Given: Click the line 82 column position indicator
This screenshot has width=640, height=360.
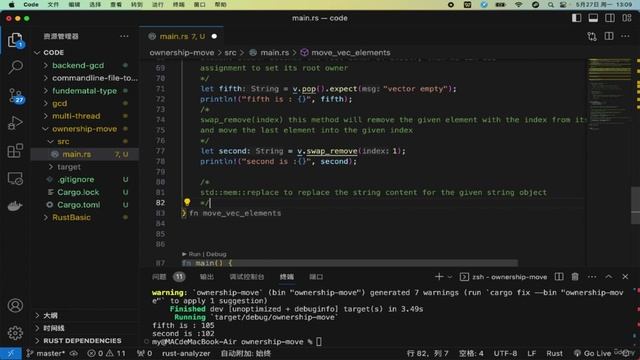Looking at the screenshot, I should pyautogui.click(x=427, y=353).
